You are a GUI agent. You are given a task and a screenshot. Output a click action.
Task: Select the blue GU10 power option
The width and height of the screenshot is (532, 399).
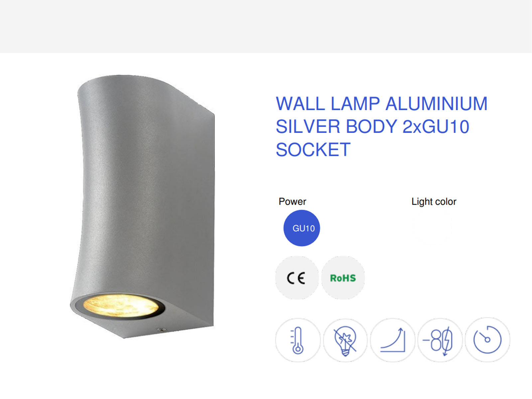pyautogui.click(x=302, y=228)
